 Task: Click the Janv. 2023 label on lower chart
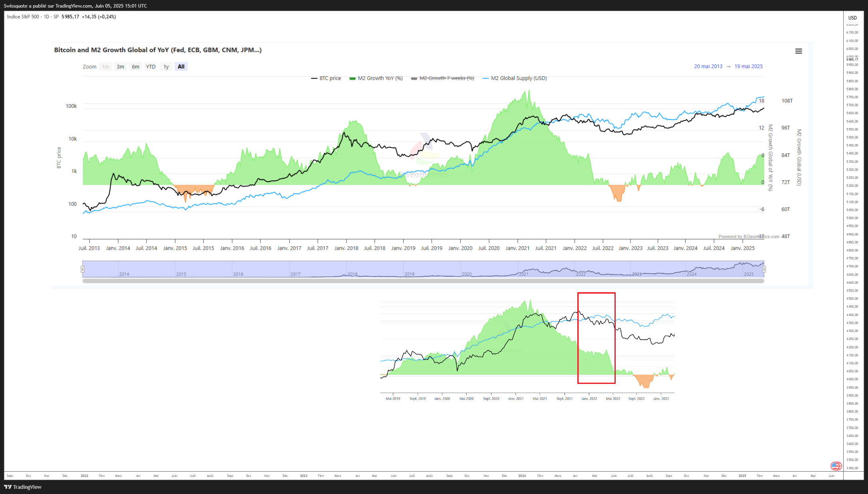click(x=661, y=399)
